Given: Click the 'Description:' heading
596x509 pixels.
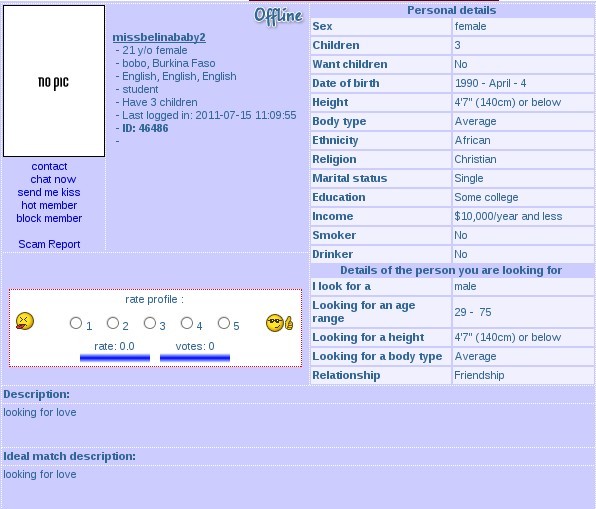Looking at the screenshot, I should pyautogui.click(x=36, y=394).
